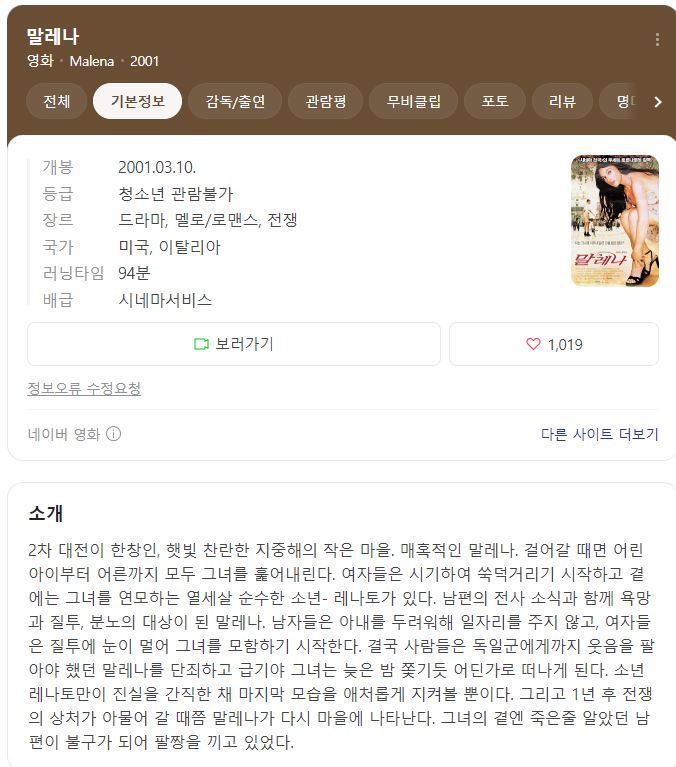Open the 무비클립 tab
Viewport: 676px width, 767px height.
click(x=414, y=101)
